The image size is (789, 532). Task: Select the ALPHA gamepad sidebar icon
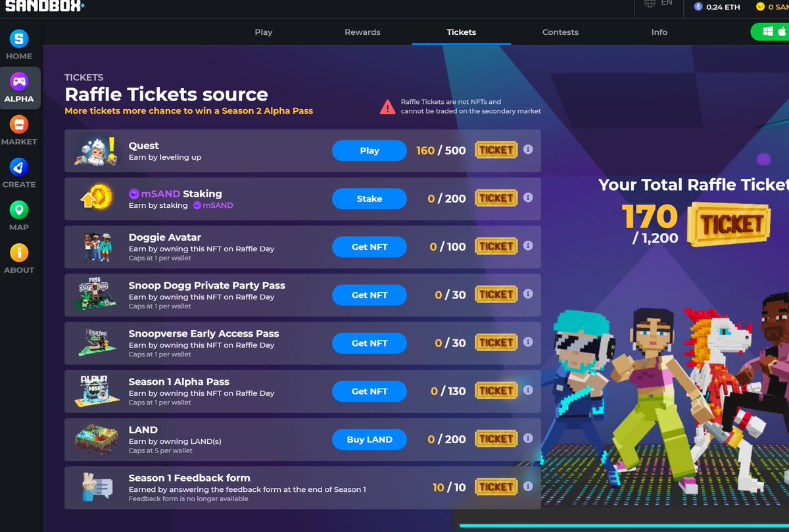tap(19, 82)
